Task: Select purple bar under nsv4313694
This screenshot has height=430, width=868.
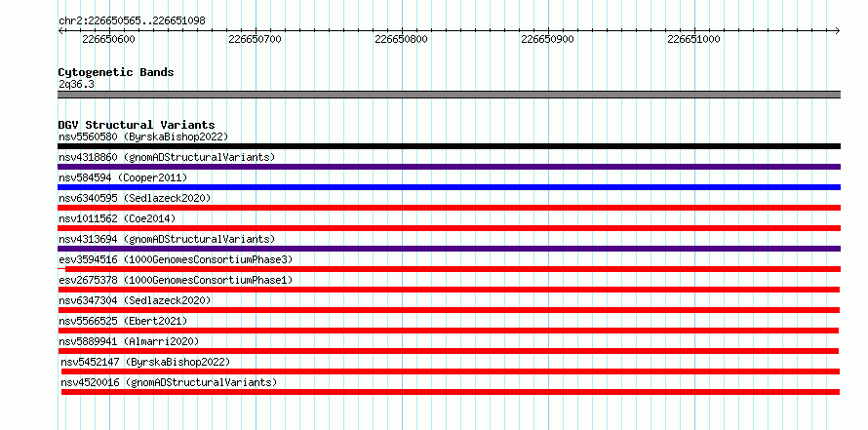Action: click(449, 249)
